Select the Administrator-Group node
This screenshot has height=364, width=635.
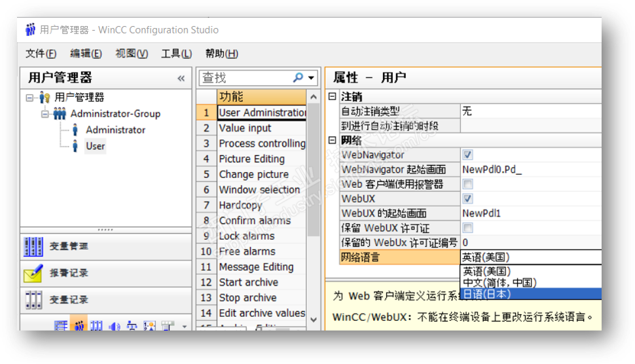(x=115, y=114)
